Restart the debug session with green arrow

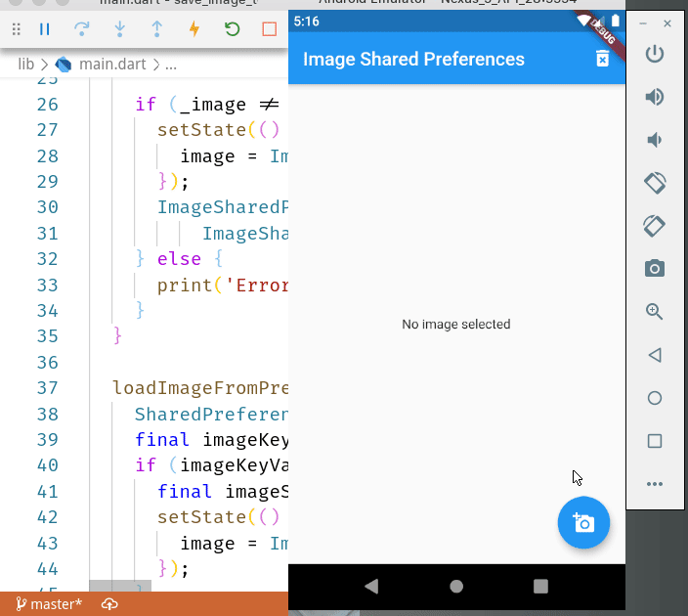pyautogui.click(x=233, y=29)
